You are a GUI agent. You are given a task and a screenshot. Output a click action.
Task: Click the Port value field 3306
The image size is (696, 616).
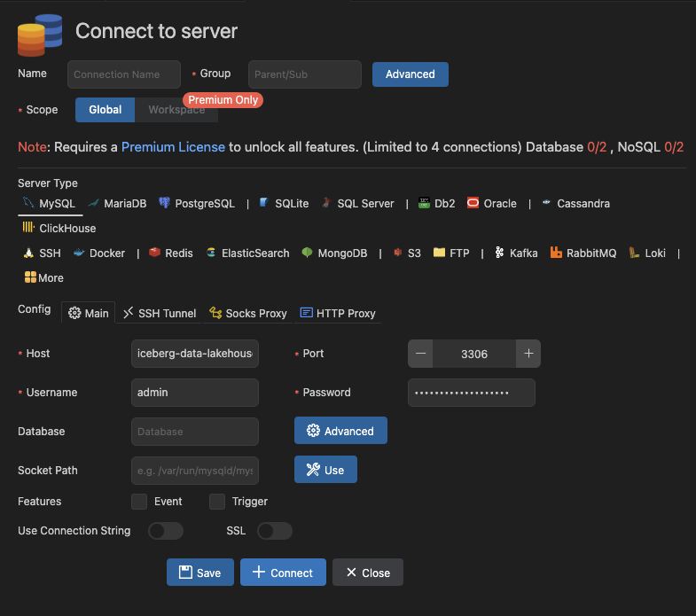click(474, 354)
